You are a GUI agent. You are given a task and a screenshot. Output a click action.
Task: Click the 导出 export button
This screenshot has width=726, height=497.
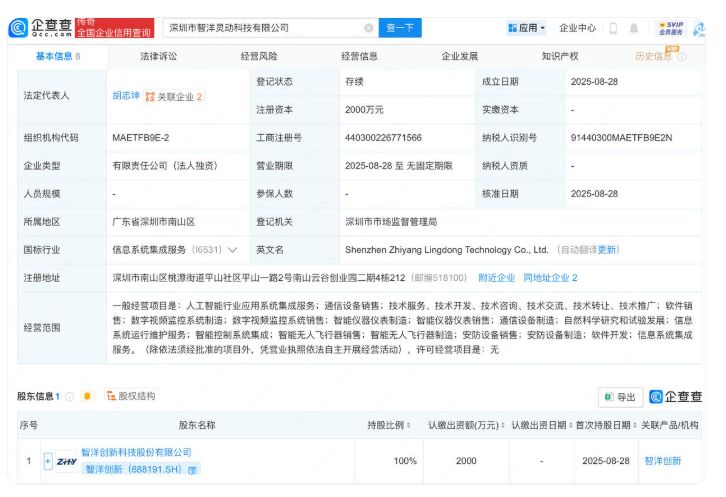click(x=620, y=397)
